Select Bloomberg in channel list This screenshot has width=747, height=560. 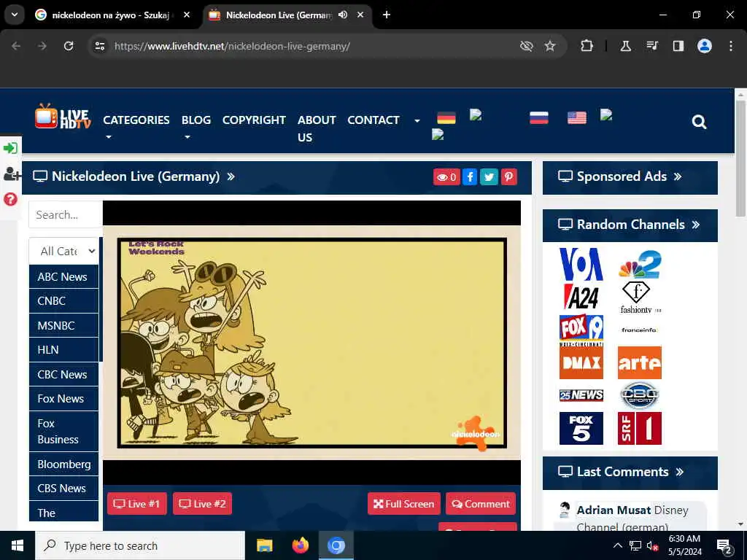pos(64,464)
